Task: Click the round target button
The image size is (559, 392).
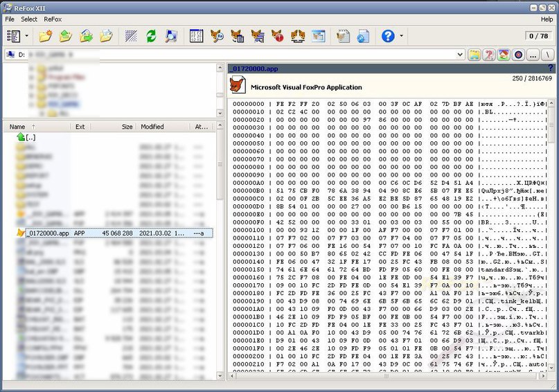Action: pyautogui.click(x=519, y=55)
